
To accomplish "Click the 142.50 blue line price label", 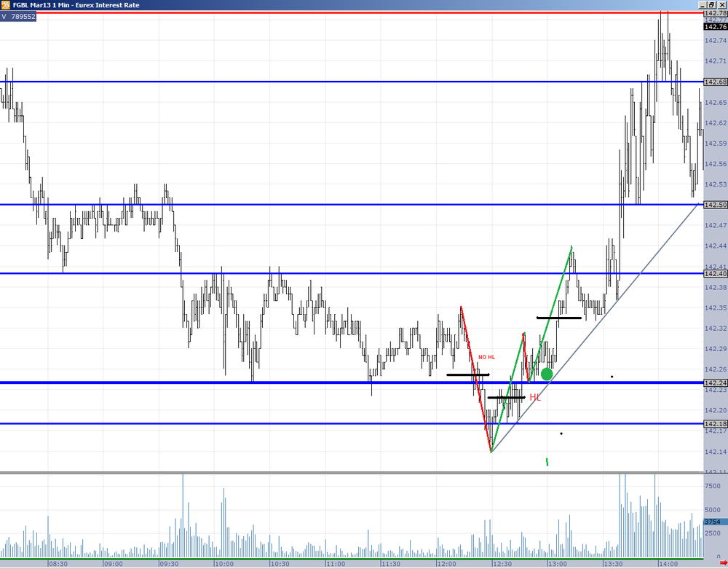I will [716, 205].
